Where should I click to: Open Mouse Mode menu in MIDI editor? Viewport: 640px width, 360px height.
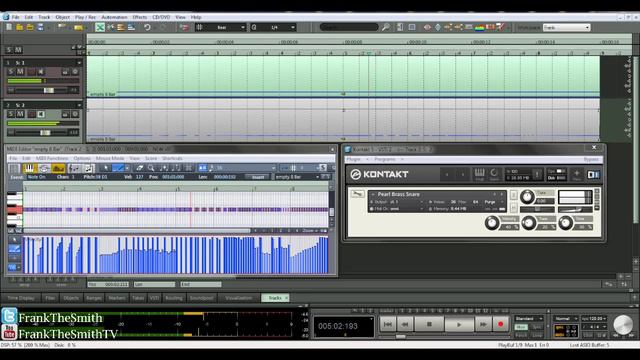pyautogui.click(x=110, y=158)
